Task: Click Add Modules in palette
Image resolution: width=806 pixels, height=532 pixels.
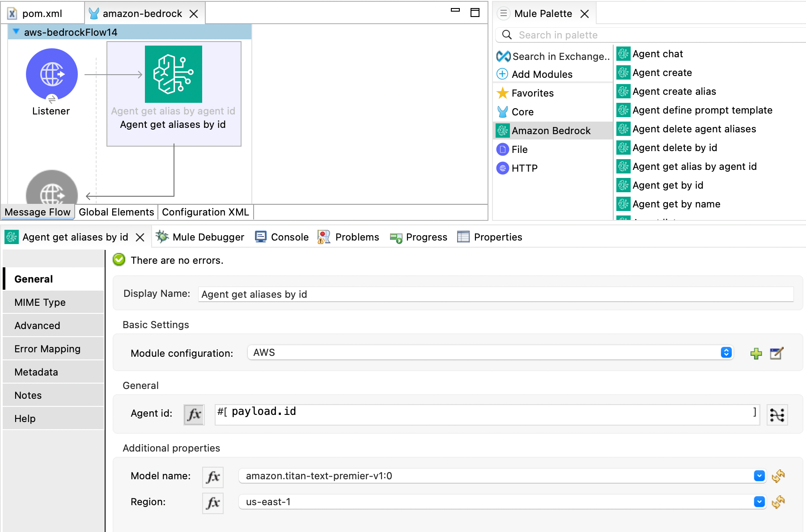Action: [535, 74]
